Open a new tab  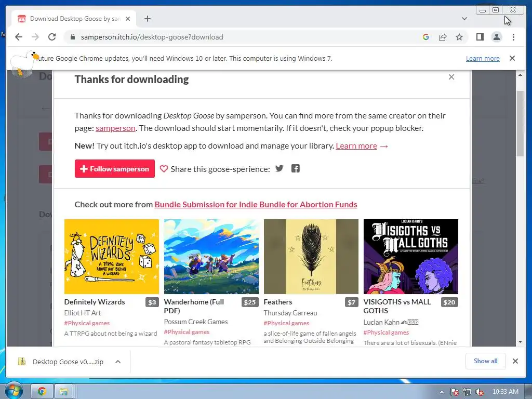tap(147, 19)
